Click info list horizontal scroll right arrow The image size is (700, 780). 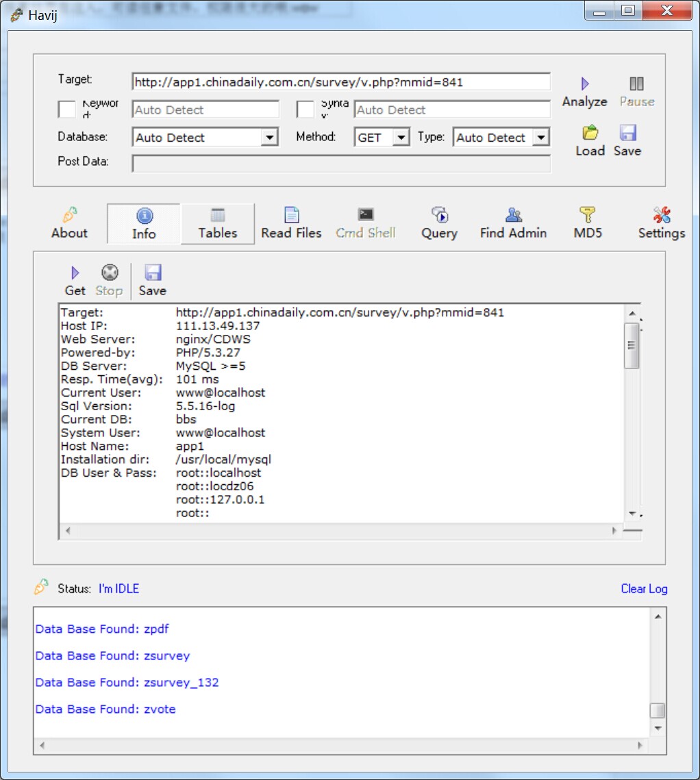(x=614, y=530)
